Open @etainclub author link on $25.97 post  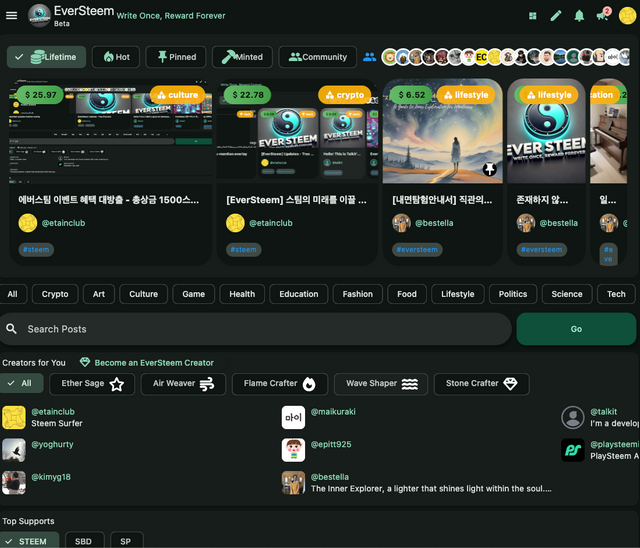[63, 223]
